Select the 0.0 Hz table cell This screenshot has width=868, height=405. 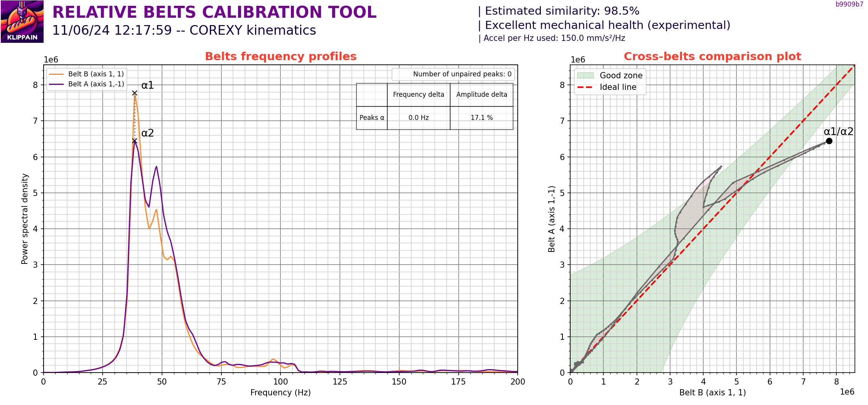click(419, 118)
